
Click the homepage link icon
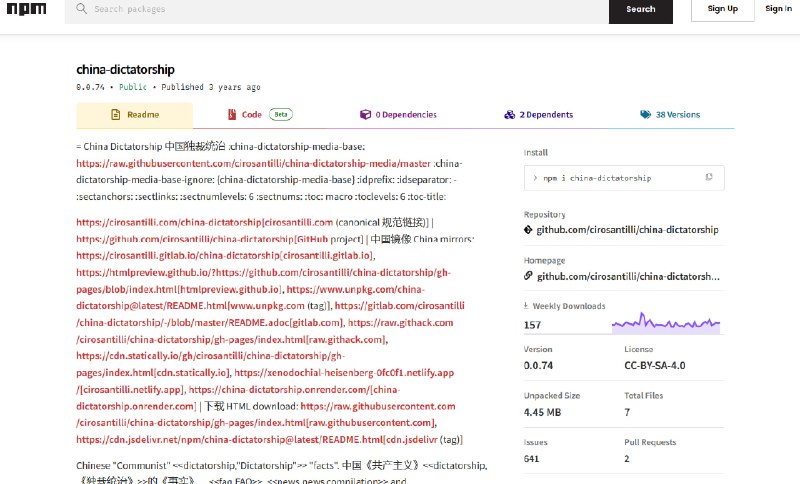(x=528, y=276)
